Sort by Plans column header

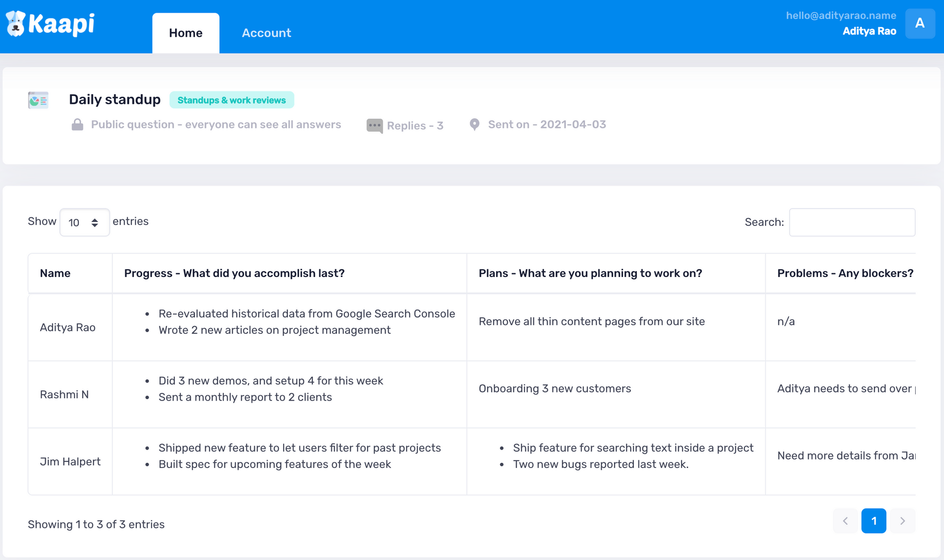tap(590, 273)
